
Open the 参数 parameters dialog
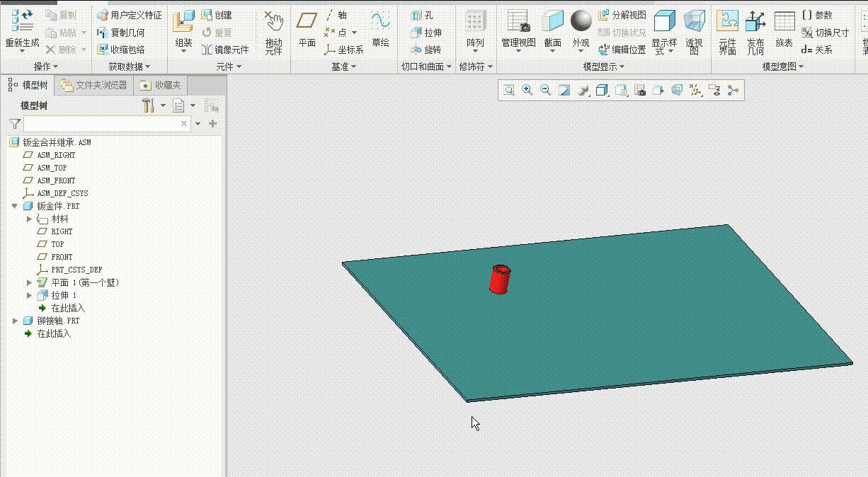[817, 15]
